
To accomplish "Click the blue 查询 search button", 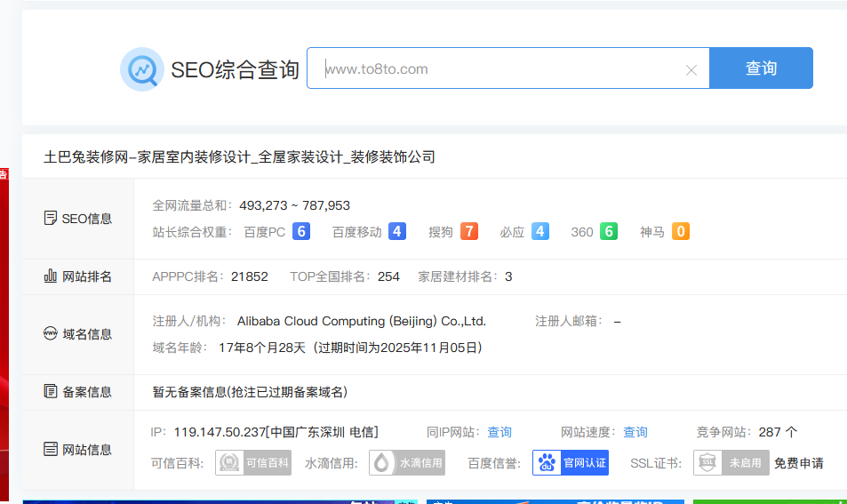I will click(761, 68).
